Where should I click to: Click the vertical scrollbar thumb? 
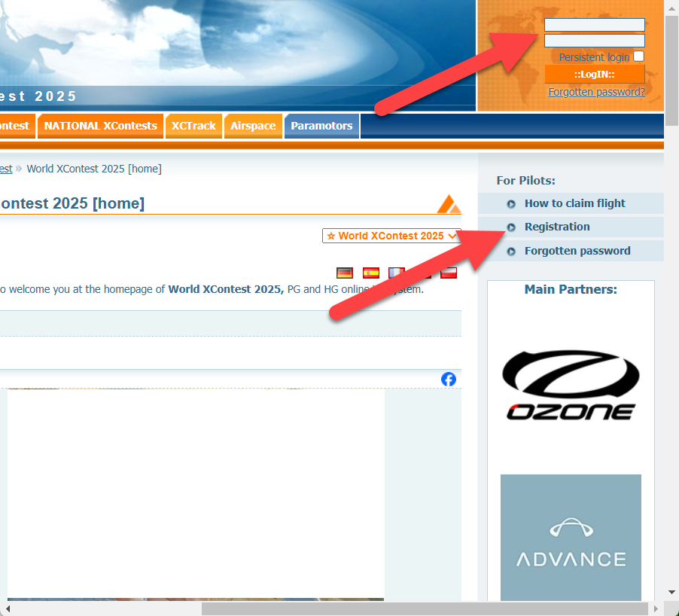pyautogui.click(x=671, y=71)
